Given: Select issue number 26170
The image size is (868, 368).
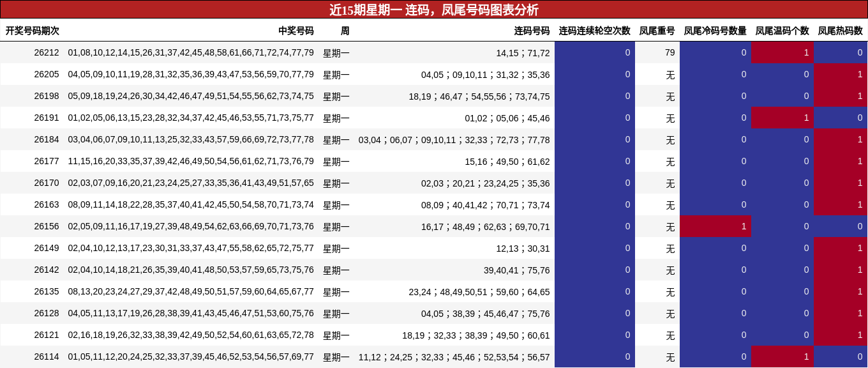Looking at the screenshot, I should tap(47, 183).
